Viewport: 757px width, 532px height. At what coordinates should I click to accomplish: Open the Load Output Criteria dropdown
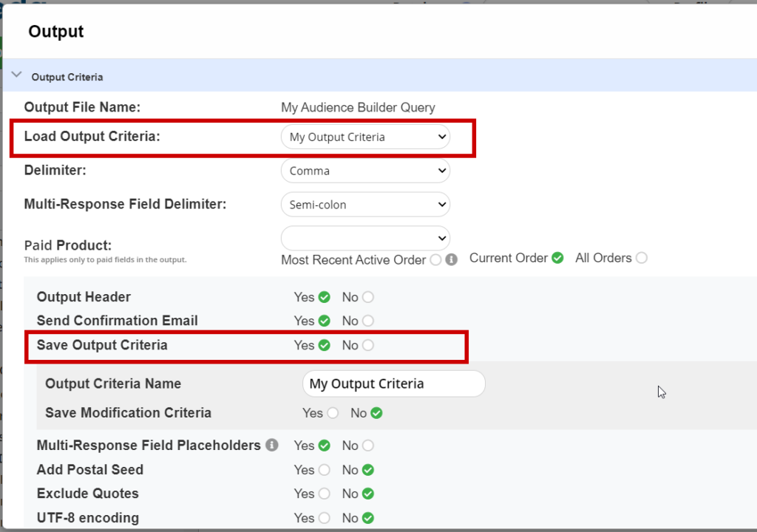click(x=365, y=137)
